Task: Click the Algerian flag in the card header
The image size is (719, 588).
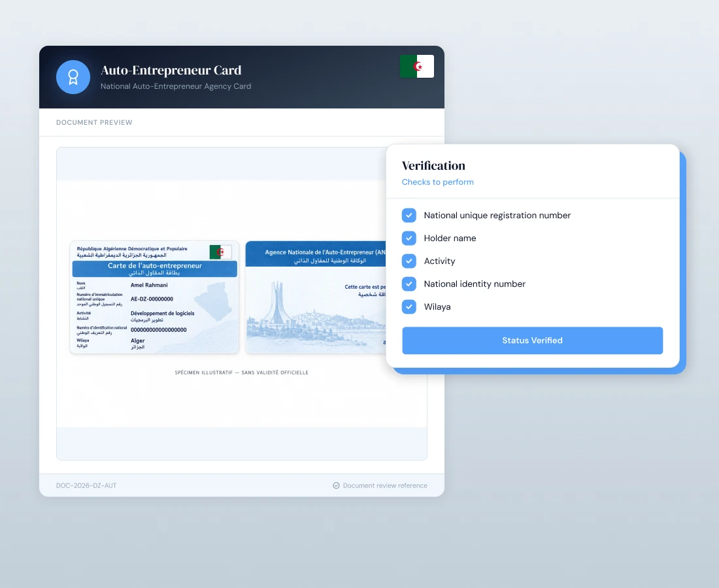Action: (417, 67)
